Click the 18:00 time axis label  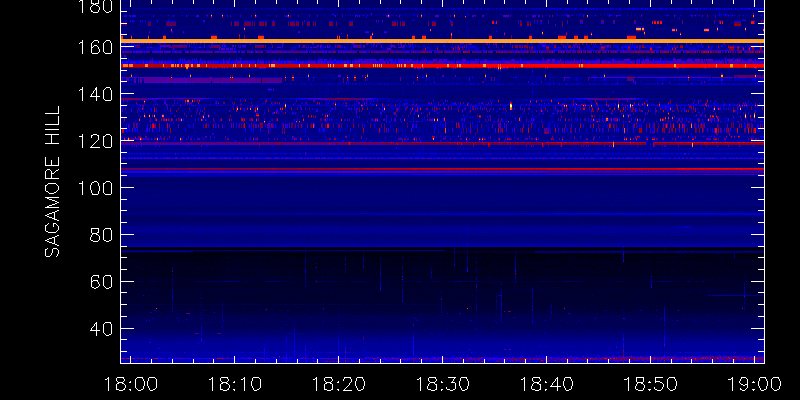tap(131, 383)
